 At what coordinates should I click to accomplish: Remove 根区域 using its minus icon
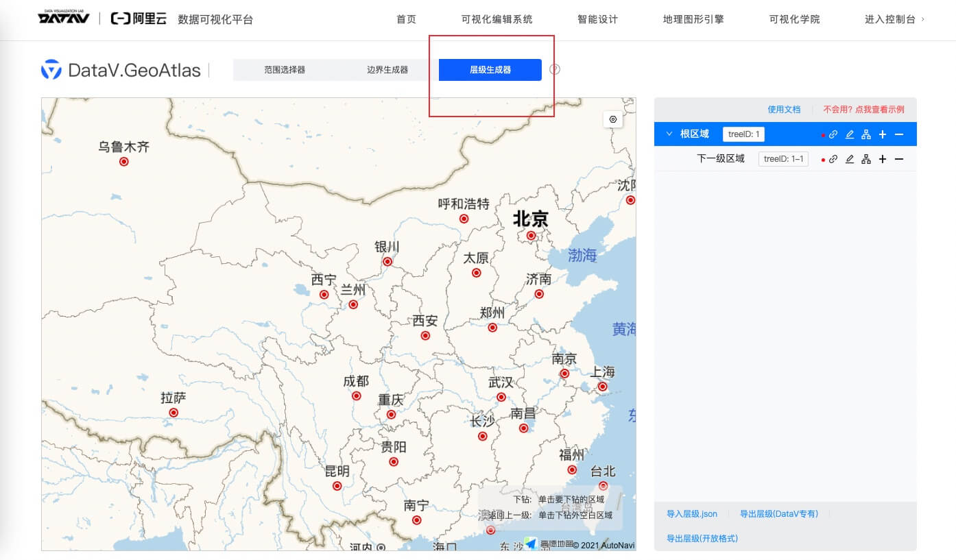899,134
